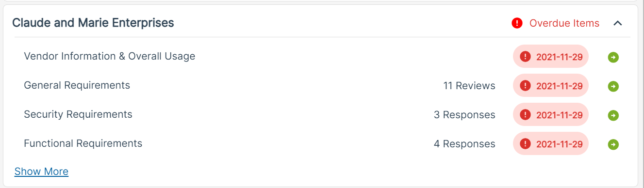Click Show More to expand the list
644x188 pixels.
(41, 172)
